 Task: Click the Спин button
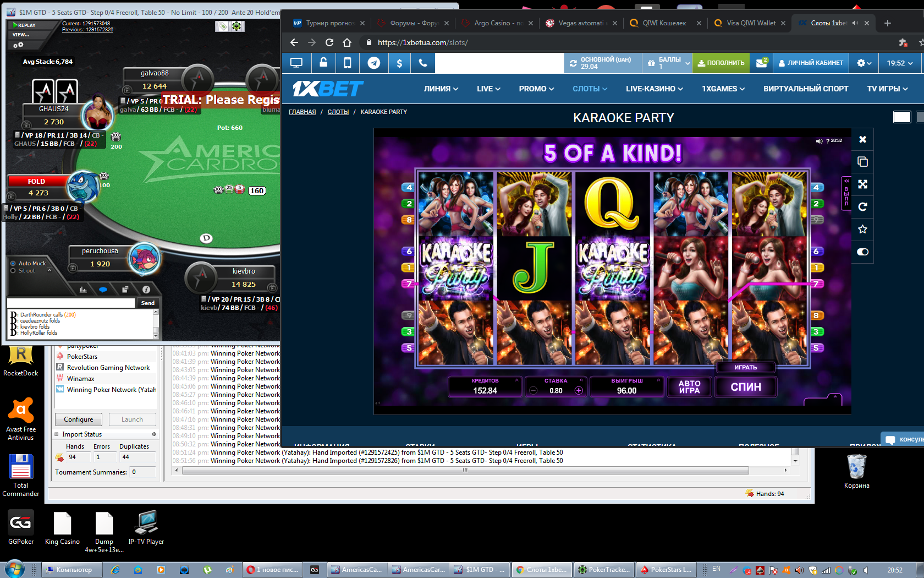click(746, 387)
